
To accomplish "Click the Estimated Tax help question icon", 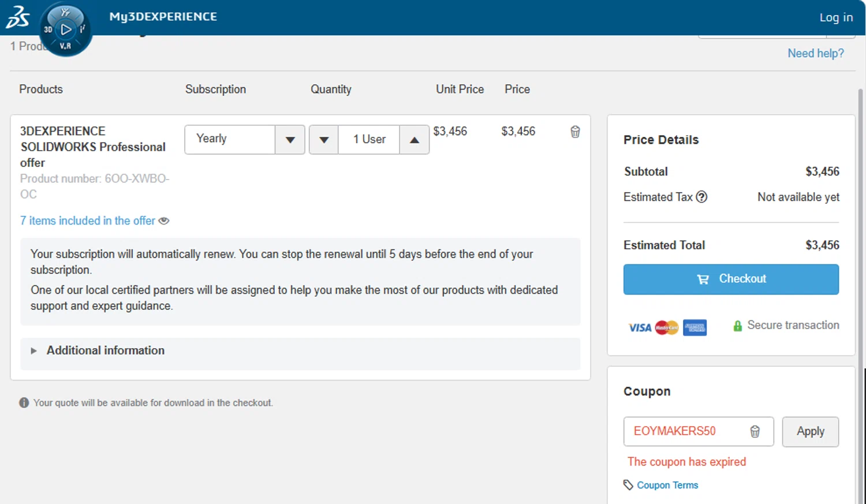I will coord(701,197).
